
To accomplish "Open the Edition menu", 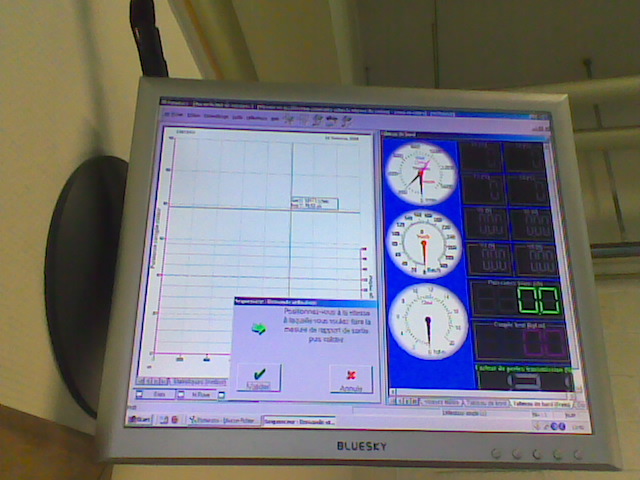I will pyautogui.click(x=193, y=116).
